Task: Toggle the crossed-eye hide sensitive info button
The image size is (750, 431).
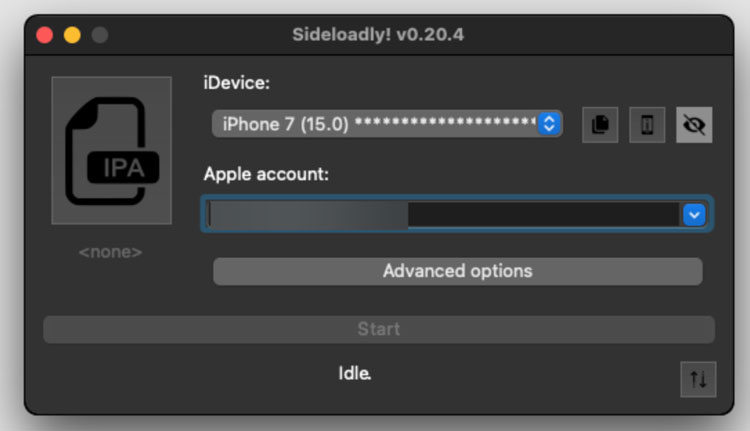Action: tap(694, 125)
